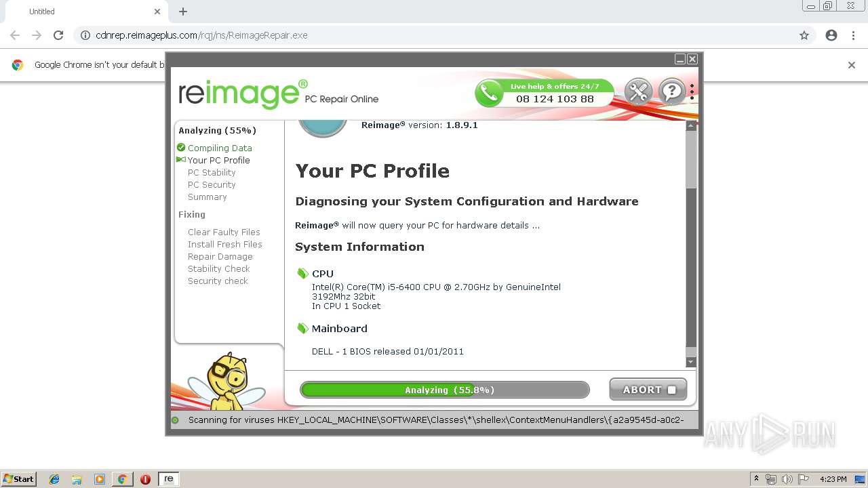This screenshot has width=868, height=488.
Task: Launch Internet Explorer from taskbar
Action: pyautogui.click(x=54, y=479)
